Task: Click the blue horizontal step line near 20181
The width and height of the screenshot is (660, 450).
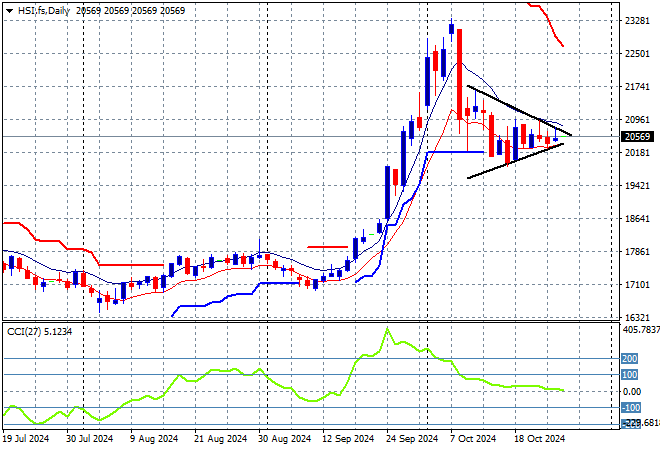Action: click(455, 152)
